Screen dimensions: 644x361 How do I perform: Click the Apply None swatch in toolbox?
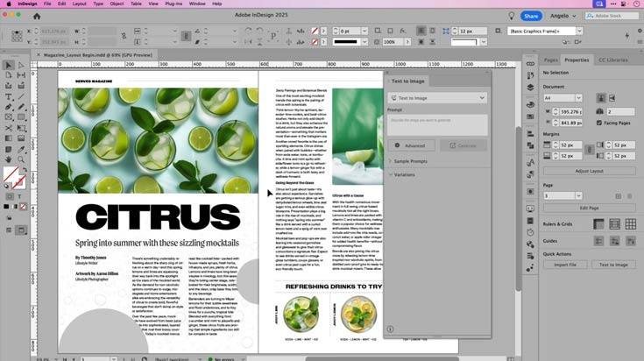(x=24, y=207)
